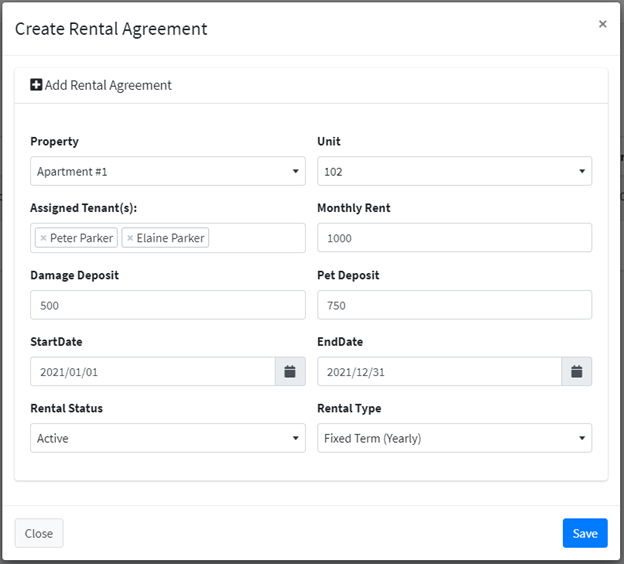Screen dimensions: 624x564
Task: Click the Add Rental Agreement header text
Action: (x=108, y=85)
